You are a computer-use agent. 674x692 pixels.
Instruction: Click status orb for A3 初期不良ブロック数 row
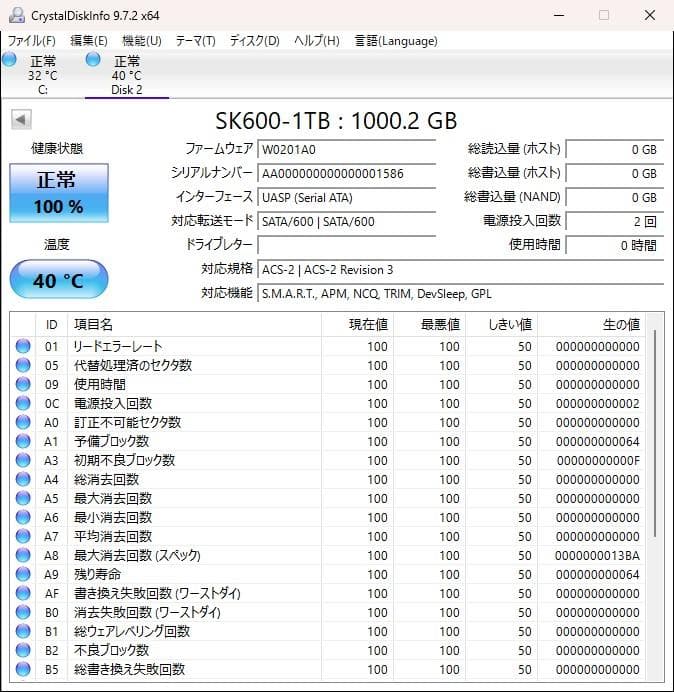tap(23, 460)
